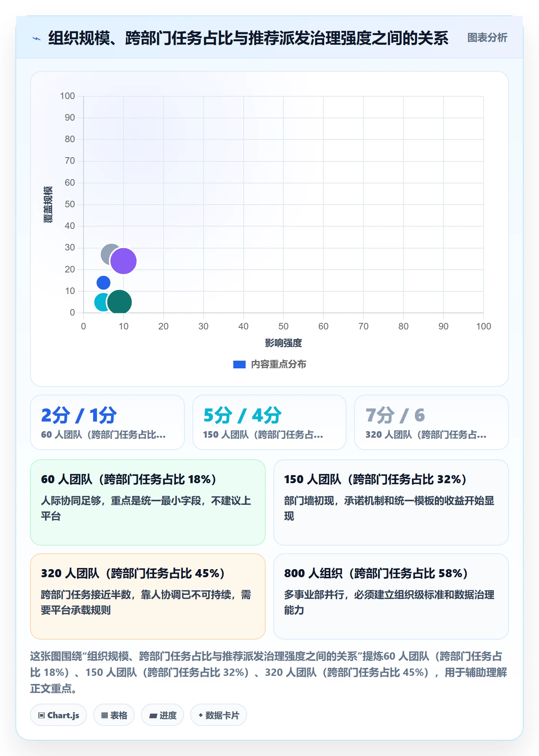Viewport: 539px width, 756px height.
Task: Select the 2分 / 1分 score card
Action: pyautogui.click(x=107, y=422)
